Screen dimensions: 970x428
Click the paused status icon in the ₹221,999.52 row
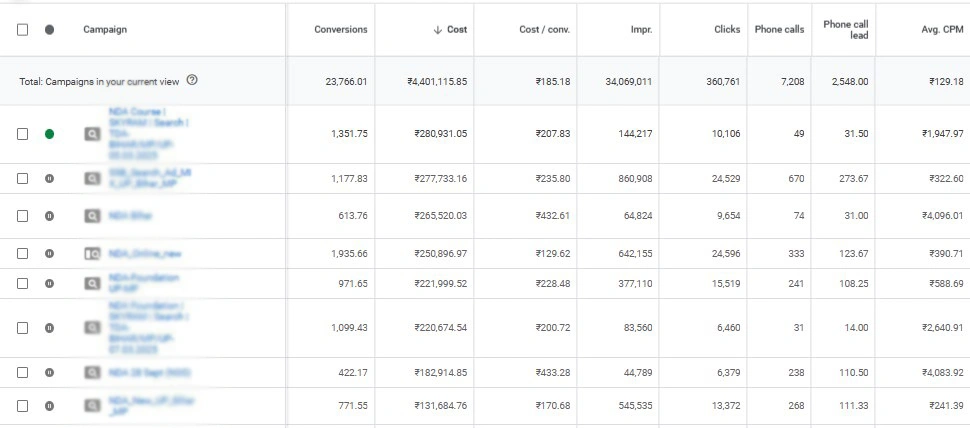pyautogui.click(x=50, y=283)
